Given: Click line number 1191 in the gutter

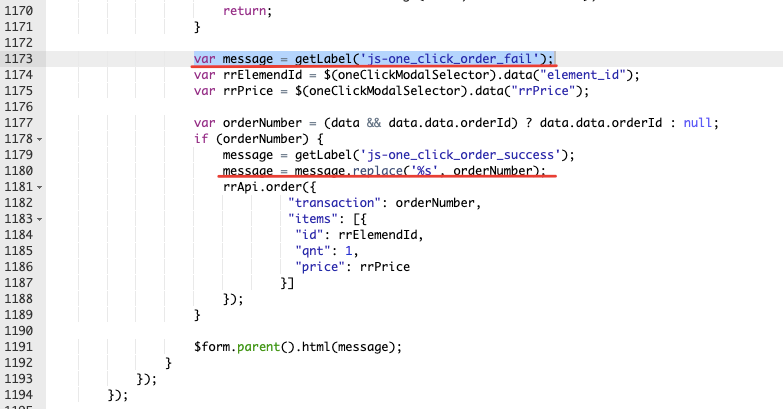Looking at the screenshot, I should (18, 346).
